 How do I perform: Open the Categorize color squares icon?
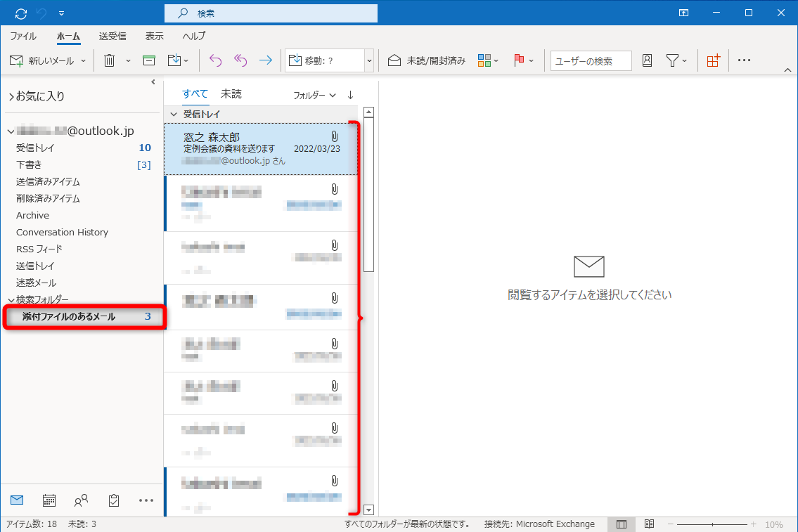point(484,60)
